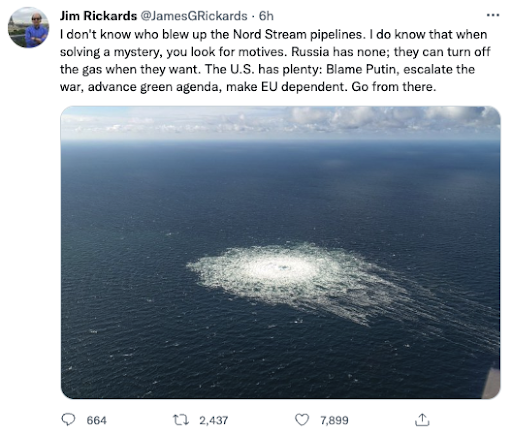
Task: Click the aircraft part in the photo's bottom-right corner
Action: (491, 382)
